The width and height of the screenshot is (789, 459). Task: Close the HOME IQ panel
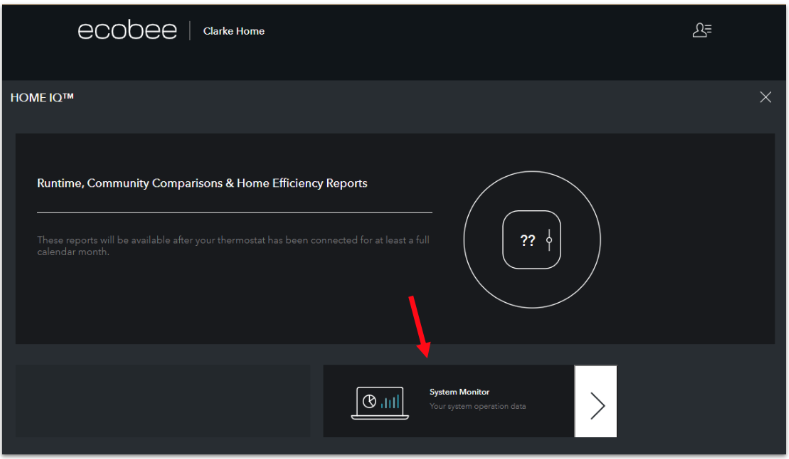pyautogui.click(x=765, y=97)
